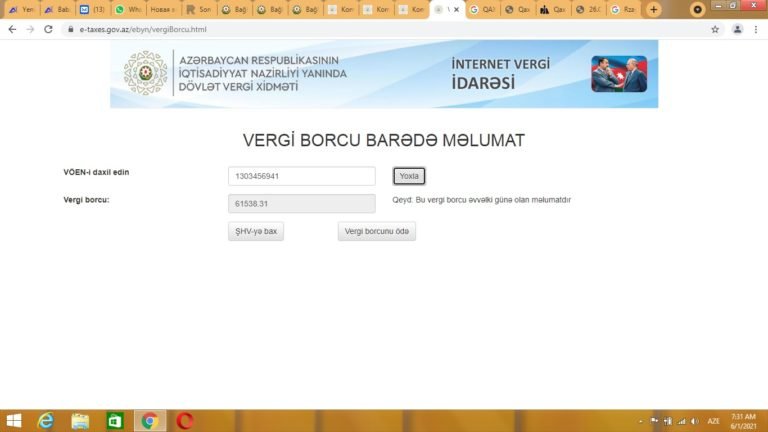Screen dimensions: 768x432
Task: Click the round extension icon beside new-tab button
Action: (x=697, y=9)
